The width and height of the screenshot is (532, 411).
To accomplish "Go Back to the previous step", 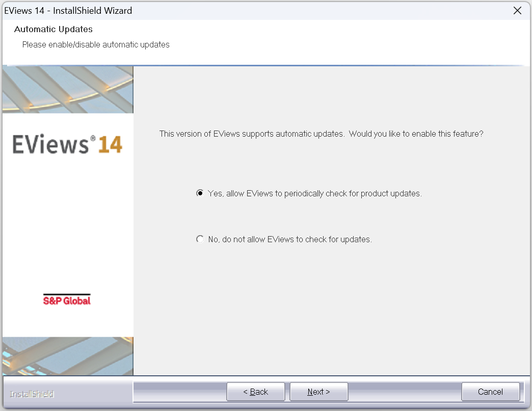I will point(255,392).
